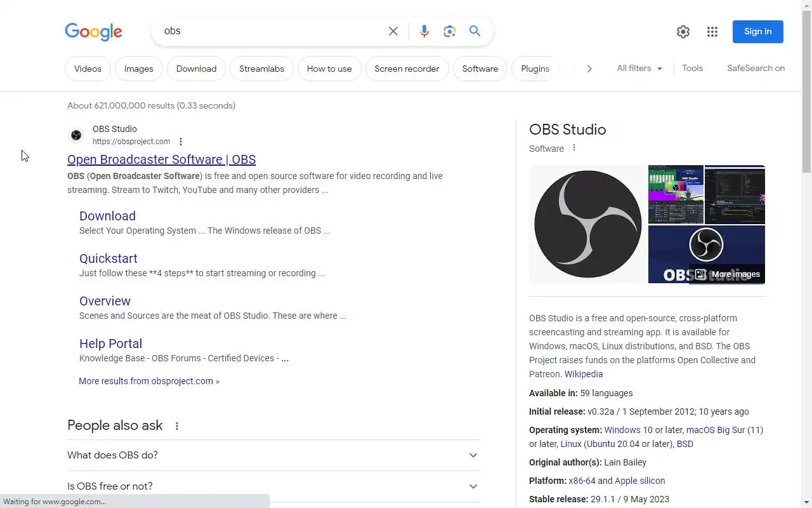Open 'Open Broadcaster Software | OBS' result
Viewport: 812px width, 508px height.
tap(162, 159)
